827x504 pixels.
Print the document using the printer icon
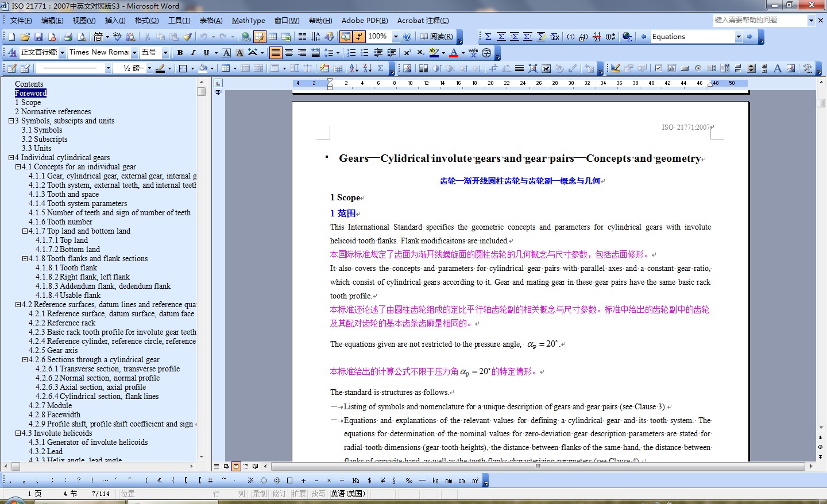tap(68, 37)
